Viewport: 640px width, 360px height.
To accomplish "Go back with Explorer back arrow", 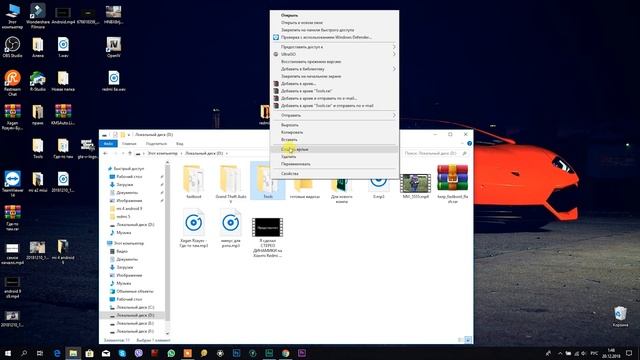I will pos(105,153).
